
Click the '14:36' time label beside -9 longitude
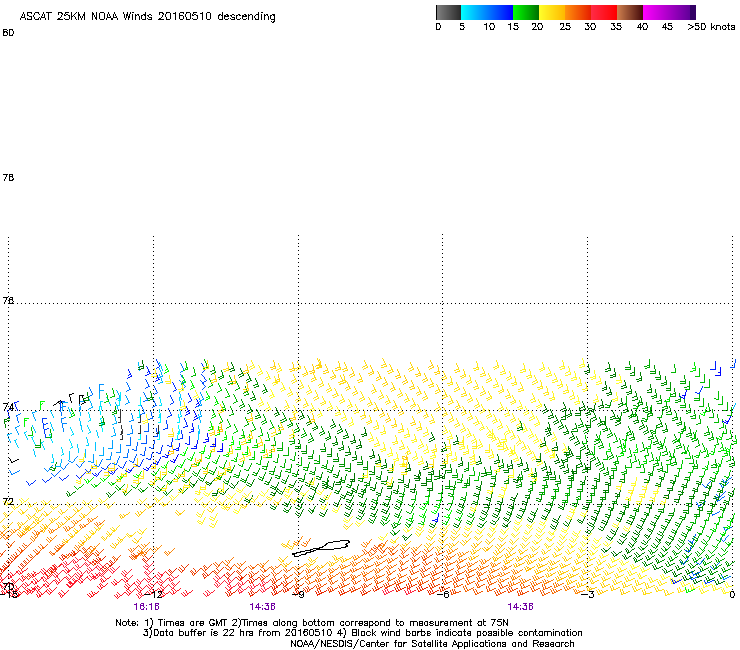pyautogui.click(x=262, y=607)
